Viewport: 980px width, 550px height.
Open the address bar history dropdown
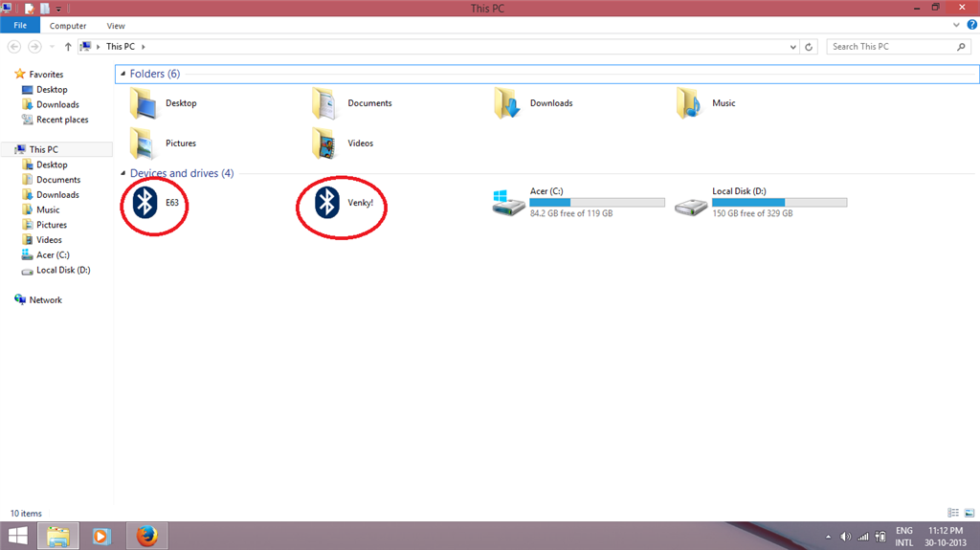click(x=793, y=47)
